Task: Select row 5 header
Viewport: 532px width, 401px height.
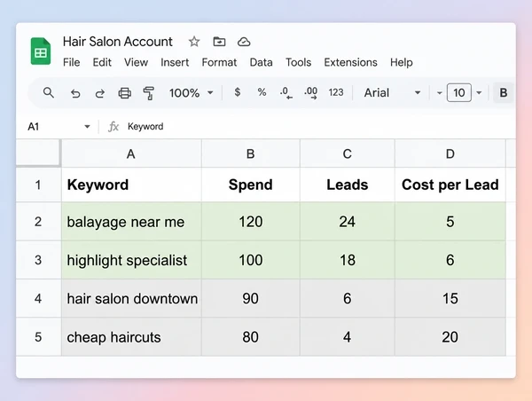Action: 39,337
